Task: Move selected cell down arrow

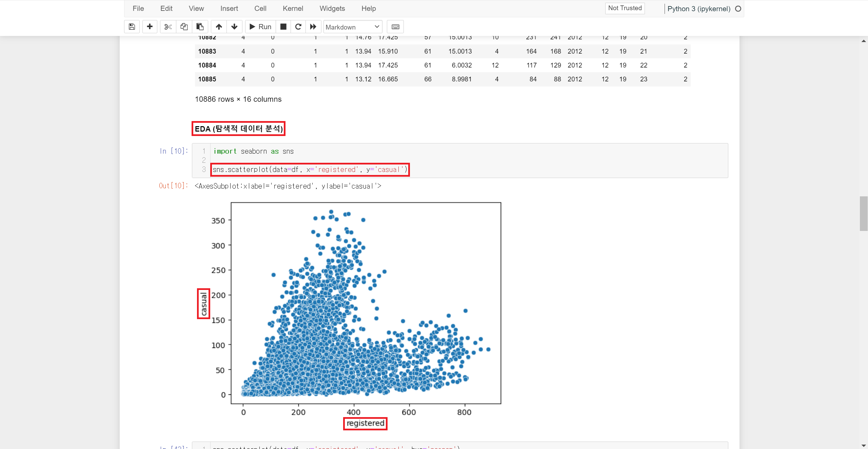Action: (x=234, y=27)
